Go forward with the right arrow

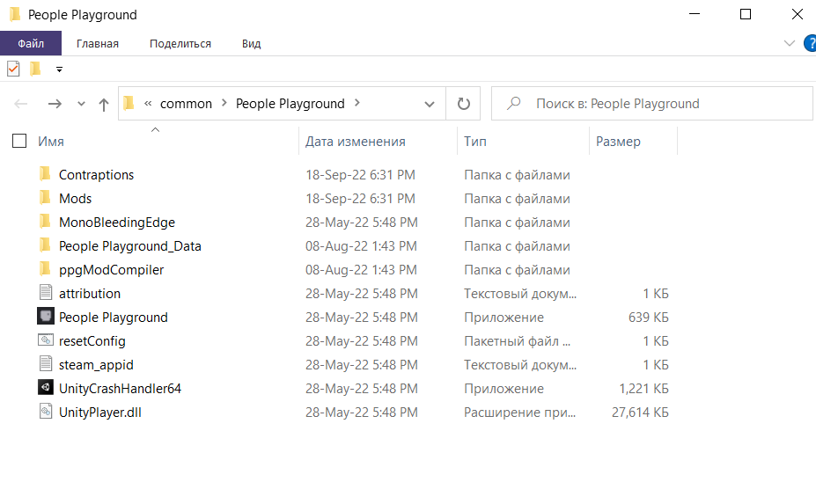(55, 104)
